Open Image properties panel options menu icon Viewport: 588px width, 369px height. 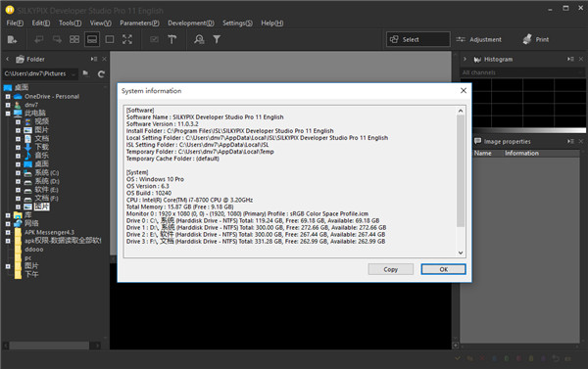coord(570,141)
